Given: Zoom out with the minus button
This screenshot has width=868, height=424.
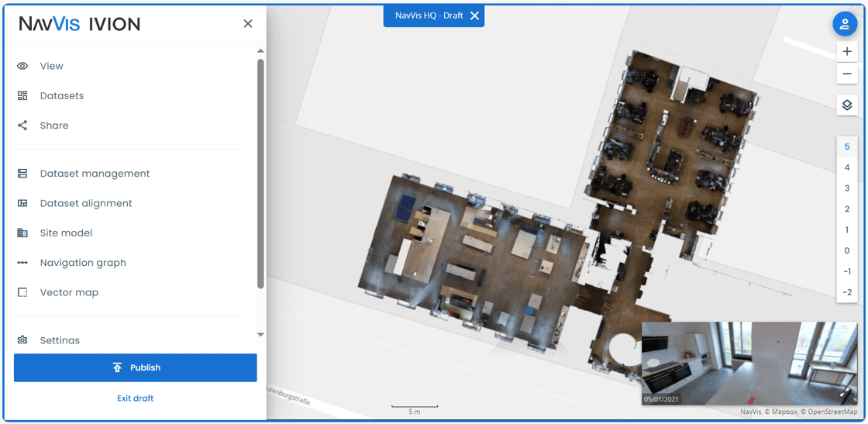Looking at the screenshot, I should tap(847, 73).
